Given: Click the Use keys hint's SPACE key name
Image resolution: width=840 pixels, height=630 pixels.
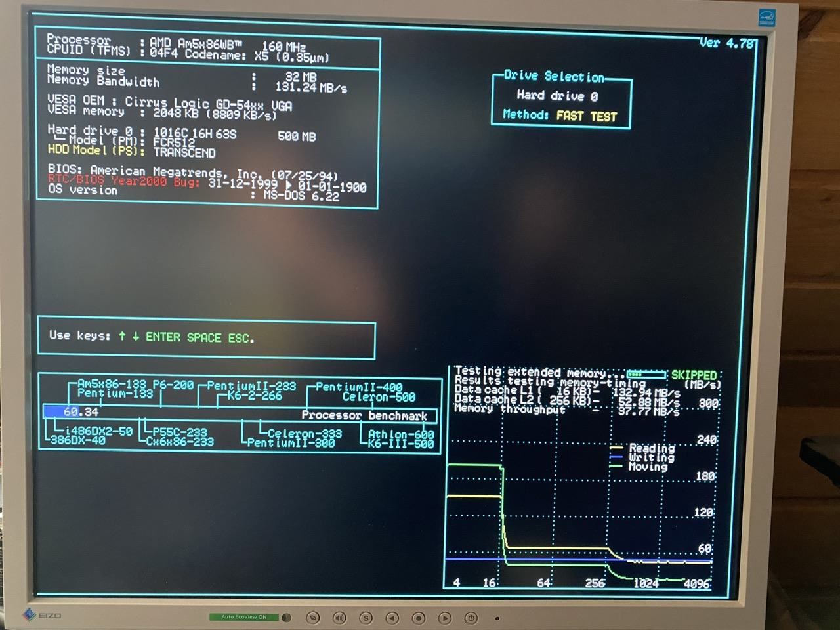Looking at the screenshot, I should tap(204, 337).
